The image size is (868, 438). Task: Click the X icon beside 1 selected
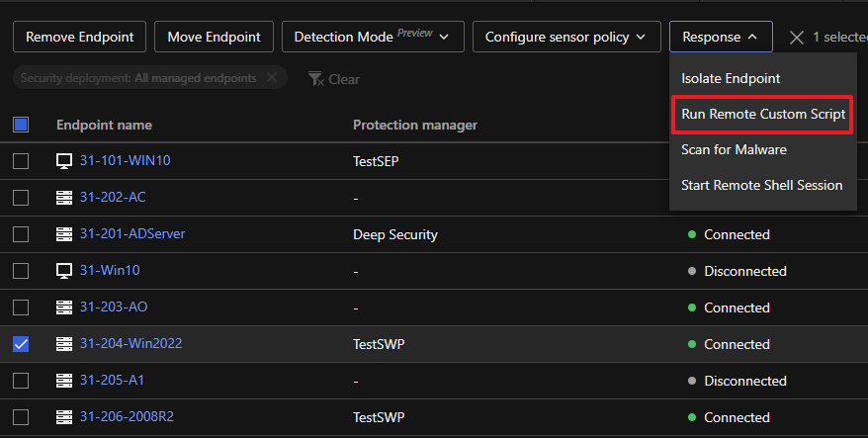[797, 38]
